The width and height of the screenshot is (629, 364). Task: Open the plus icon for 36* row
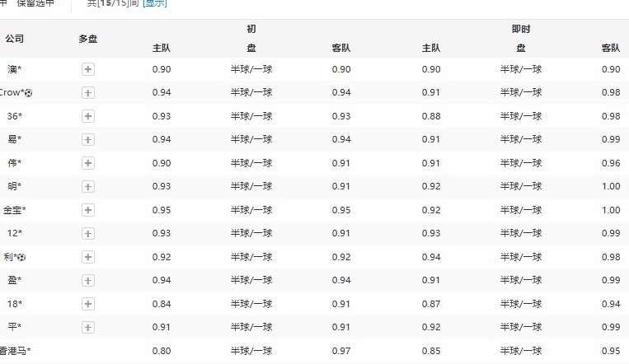point(88,117)
